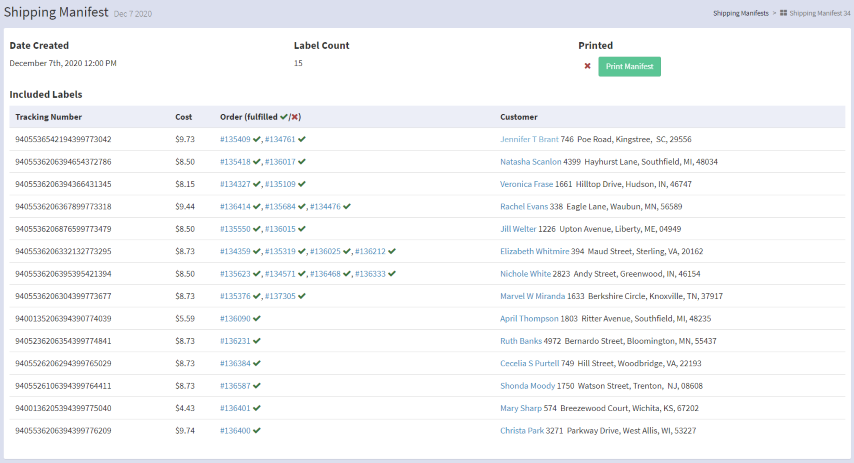The width and height of the screenshot is (854, 463).
Task: Open order #135550
Action: point(235,229)
